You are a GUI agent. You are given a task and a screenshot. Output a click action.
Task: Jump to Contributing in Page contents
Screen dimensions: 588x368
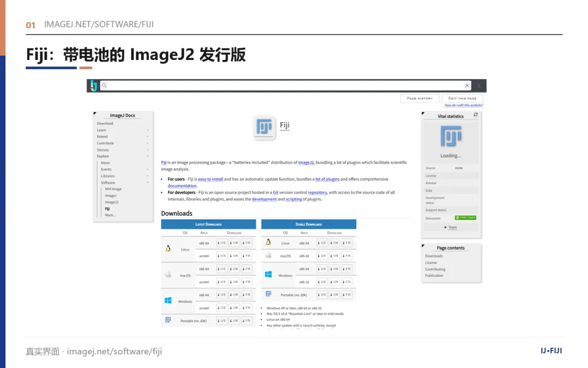435,269
